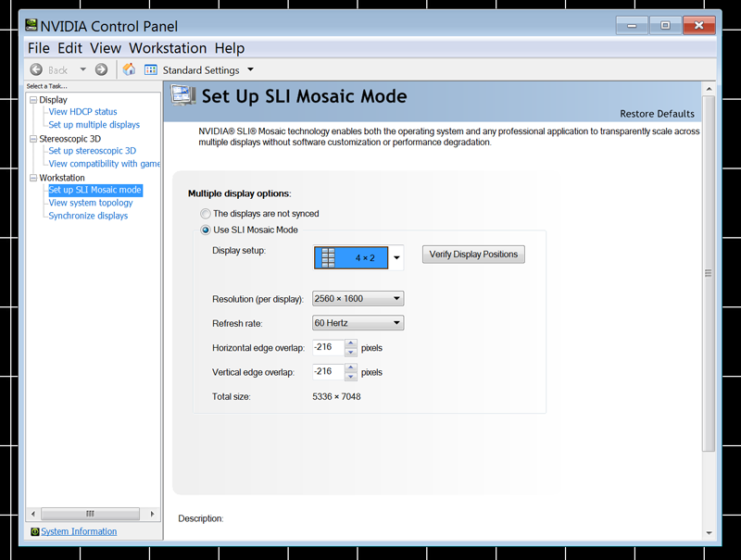The image size is (741, 560).
Task: Maximize the NVIDIA Control Panel window
Action: click(x=665, y=26)
